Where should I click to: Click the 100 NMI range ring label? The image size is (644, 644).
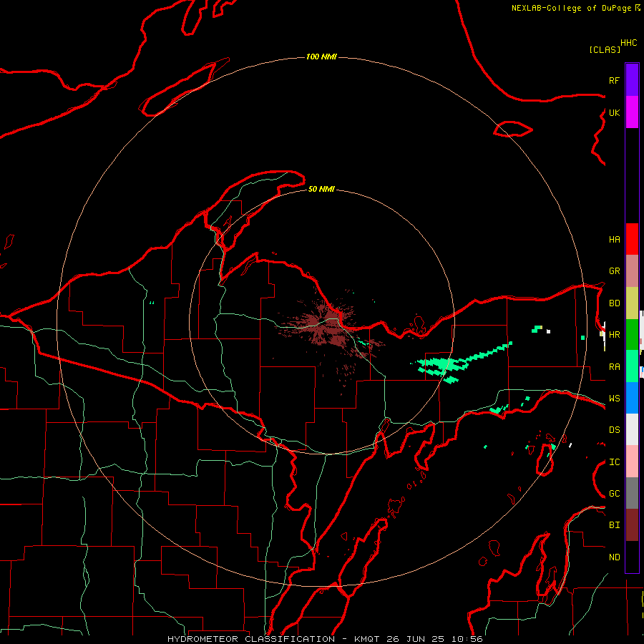(x=321, y=57)
